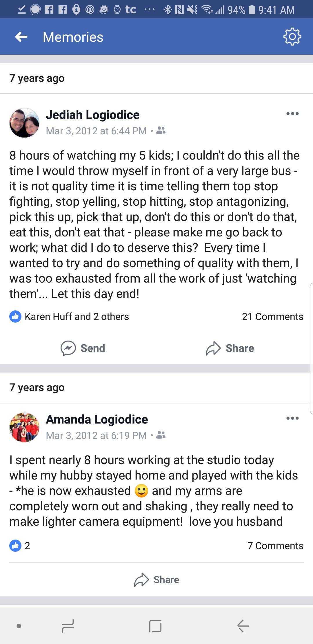Open Memories settings gear

(x=292, y=37)
